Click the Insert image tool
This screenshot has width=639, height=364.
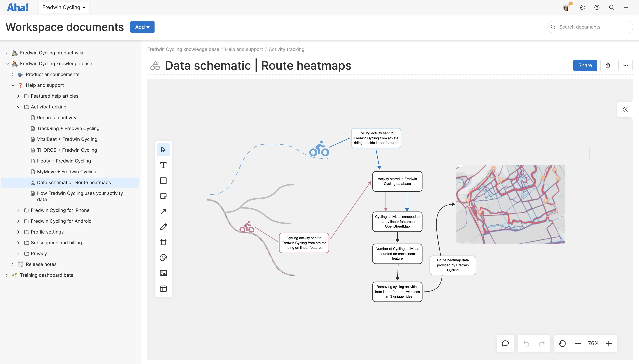[x=163, y=273]
